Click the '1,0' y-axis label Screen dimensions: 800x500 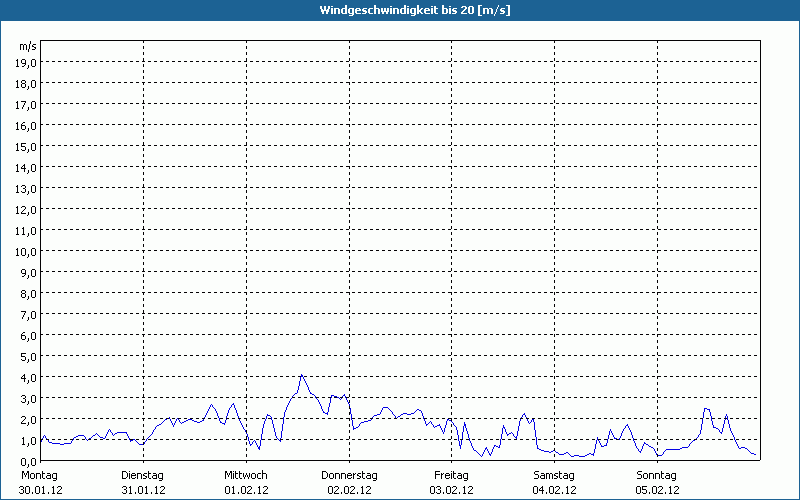pos(28,441)
